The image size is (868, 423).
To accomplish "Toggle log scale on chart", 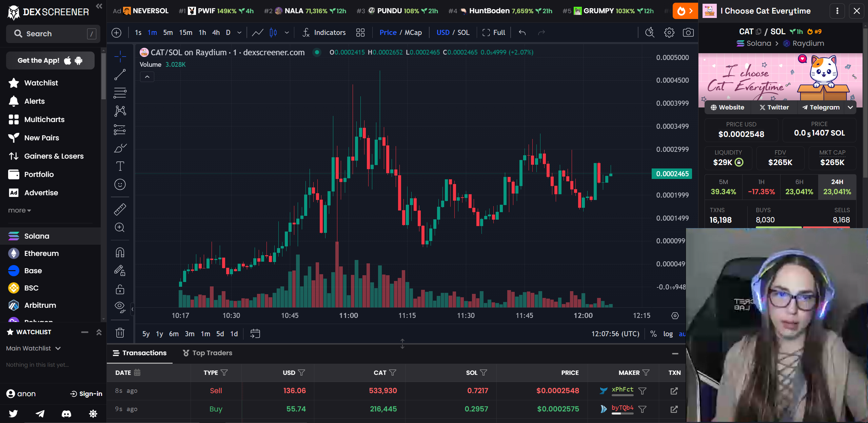I will pyautogui.click(x=668, y=334).
